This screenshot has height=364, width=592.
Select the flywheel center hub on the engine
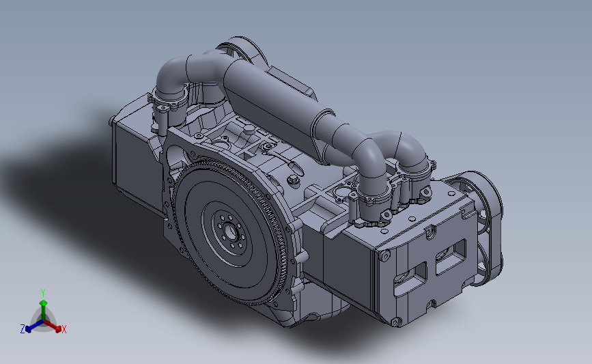230,232
